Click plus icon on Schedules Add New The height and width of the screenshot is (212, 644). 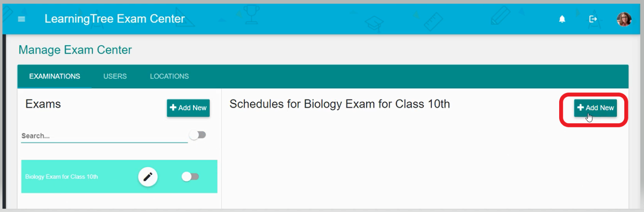(x=580, y=108)
